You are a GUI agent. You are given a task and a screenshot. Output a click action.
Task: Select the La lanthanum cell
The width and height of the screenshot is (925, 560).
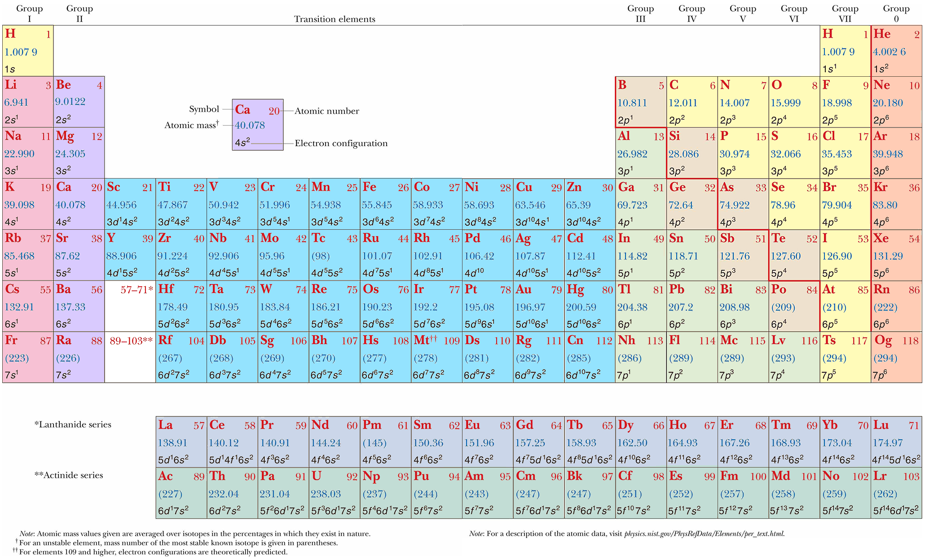click(x=181, y=442)
